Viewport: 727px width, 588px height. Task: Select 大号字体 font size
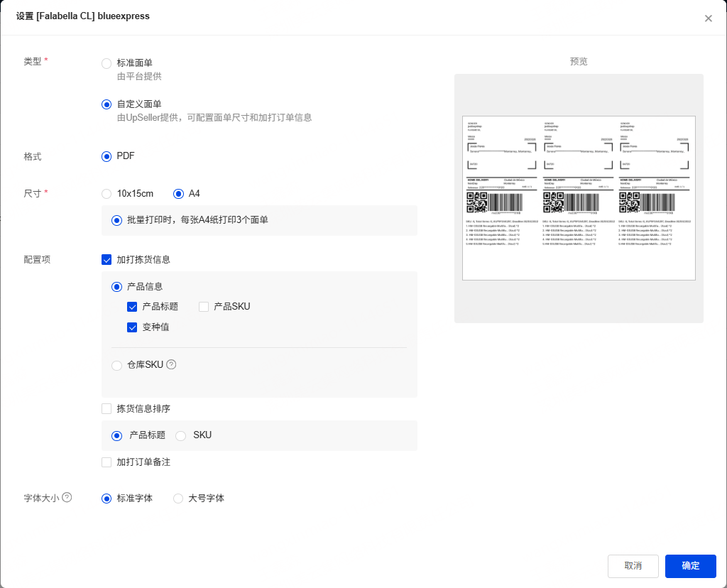point(178,499)
